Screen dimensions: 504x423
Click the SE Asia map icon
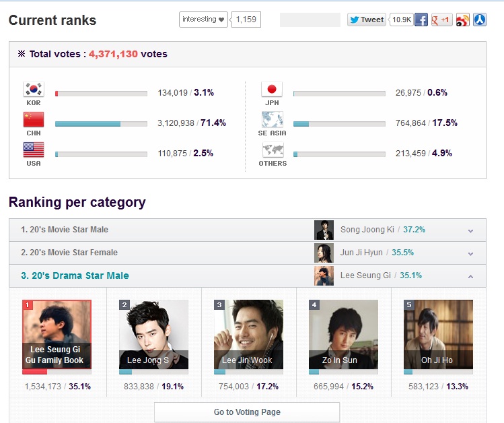click(x=273, y=119)
